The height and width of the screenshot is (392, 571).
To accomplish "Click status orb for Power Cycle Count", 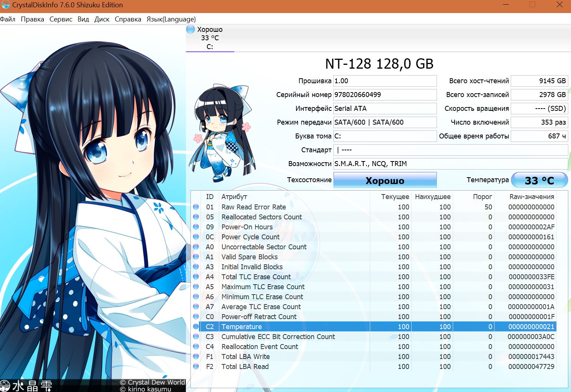I will pos(196,237).
